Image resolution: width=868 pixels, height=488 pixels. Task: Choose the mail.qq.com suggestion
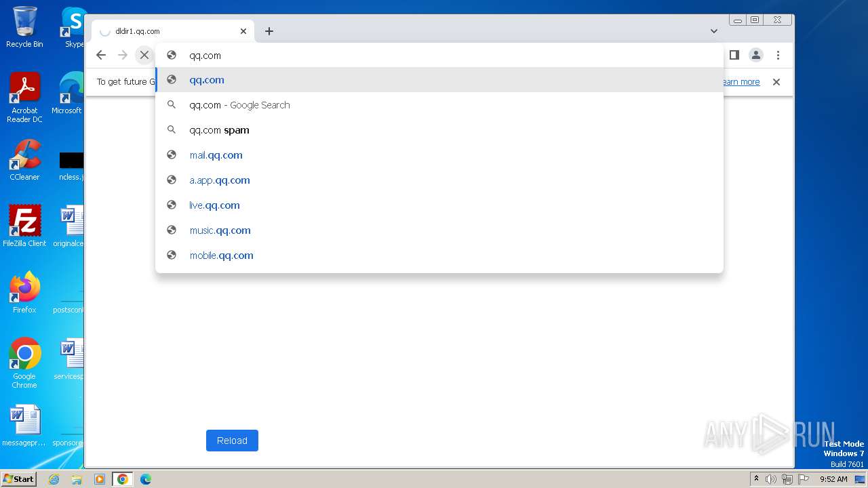coord(439,155)
